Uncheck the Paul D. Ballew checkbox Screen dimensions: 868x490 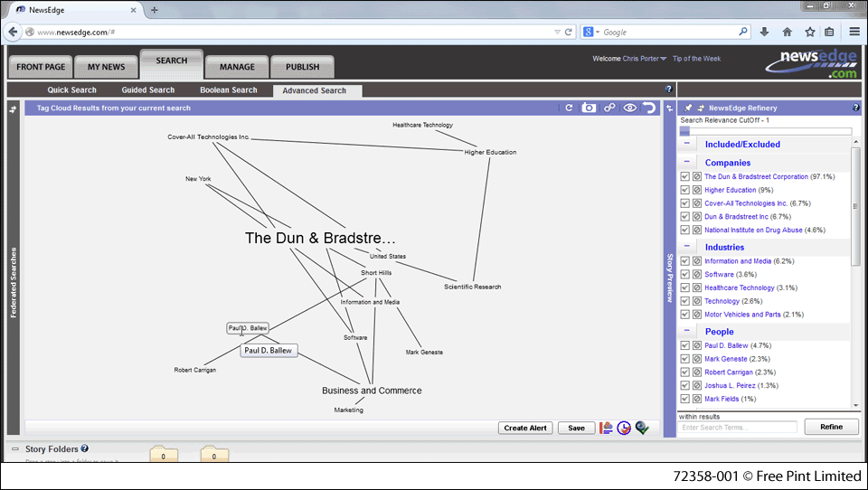click(684, 345)
